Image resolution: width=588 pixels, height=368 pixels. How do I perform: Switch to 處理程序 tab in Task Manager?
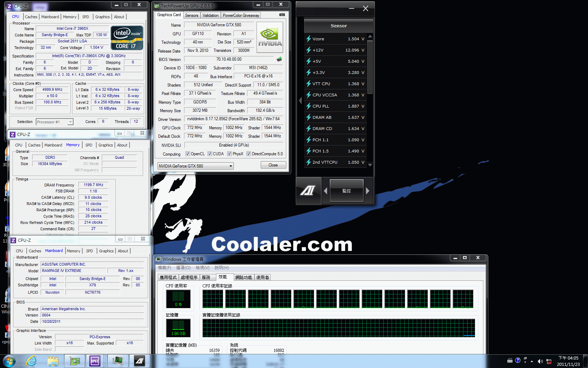[189, 278]
